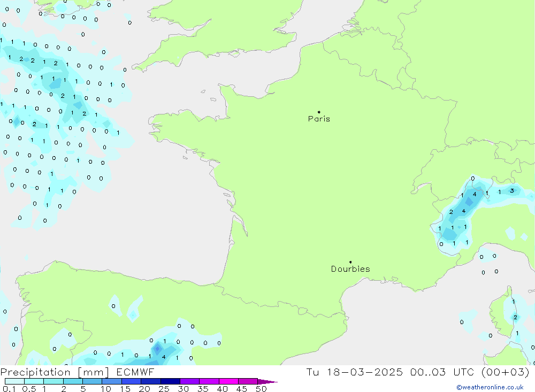Click the ECMWF model name text
Image resolution: width=535 pixels, height=392 pixels.
coord(135,372)
